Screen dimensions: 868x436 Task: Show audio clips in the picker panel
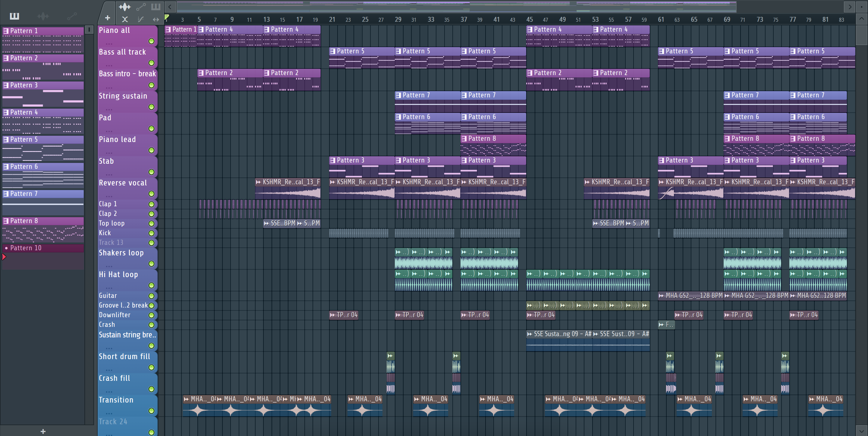[43, 16]
